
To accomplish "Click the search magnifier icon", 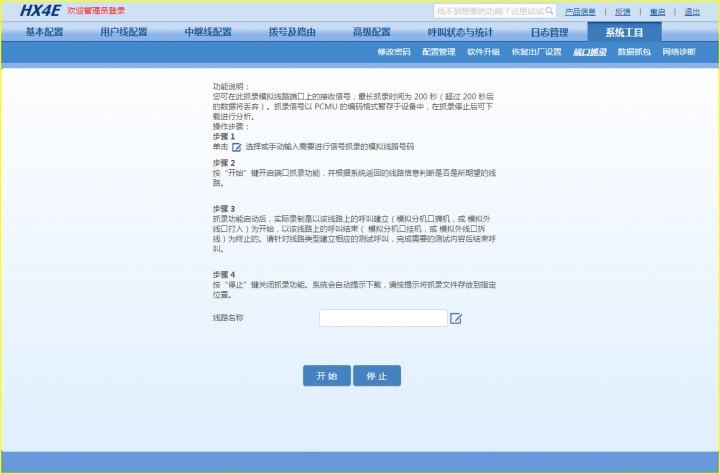I will click(549, 11).
